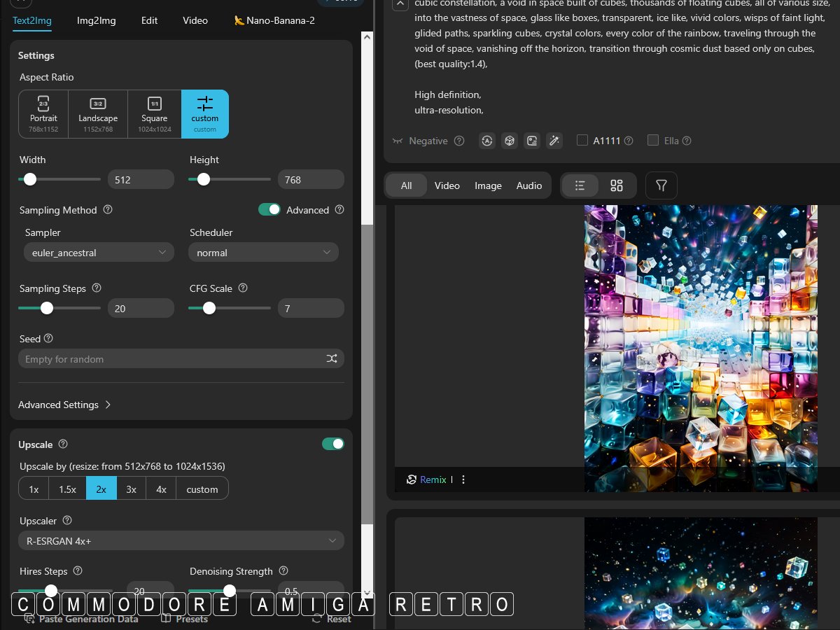Open the filter funnel for results
This screenshot has width=840, height=630.
point(661,185)
